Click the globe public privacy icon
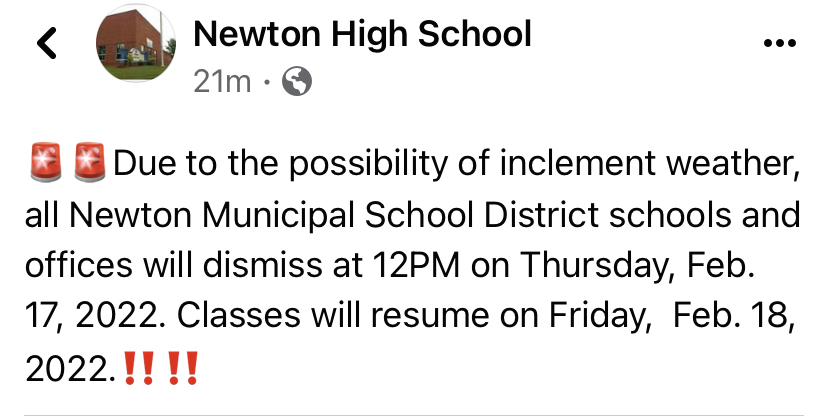The image size is (828, 419). [x=297, y=82]
